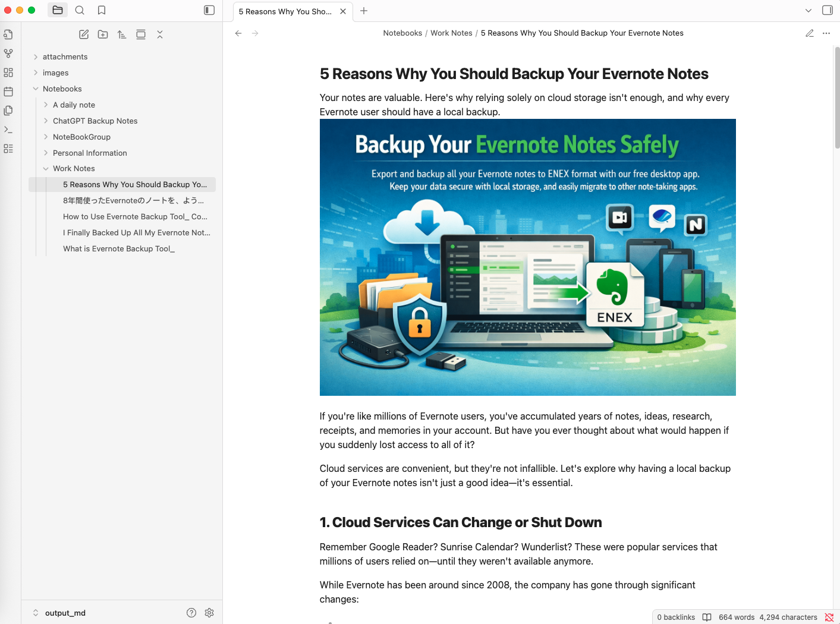
Task: Open the What is Evernote Backup Tool note
Action: click(x=119, y=249)
